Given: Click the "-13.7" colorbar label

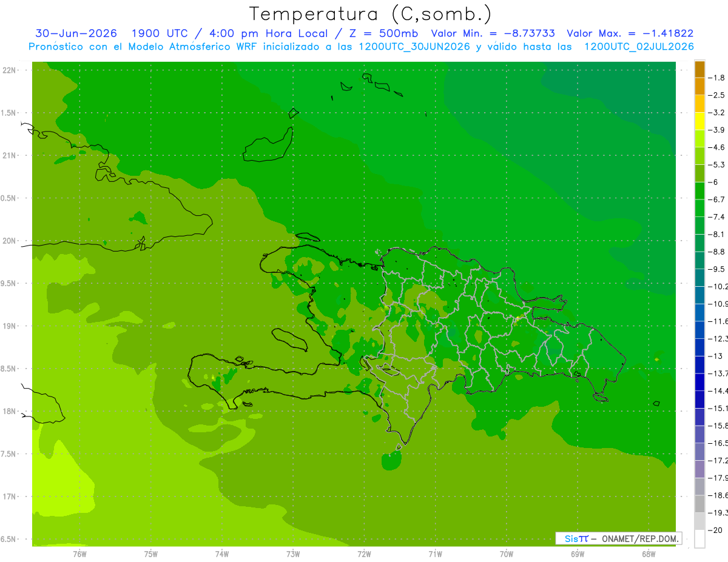Looking at the screenshot, I should coord(719,373).
